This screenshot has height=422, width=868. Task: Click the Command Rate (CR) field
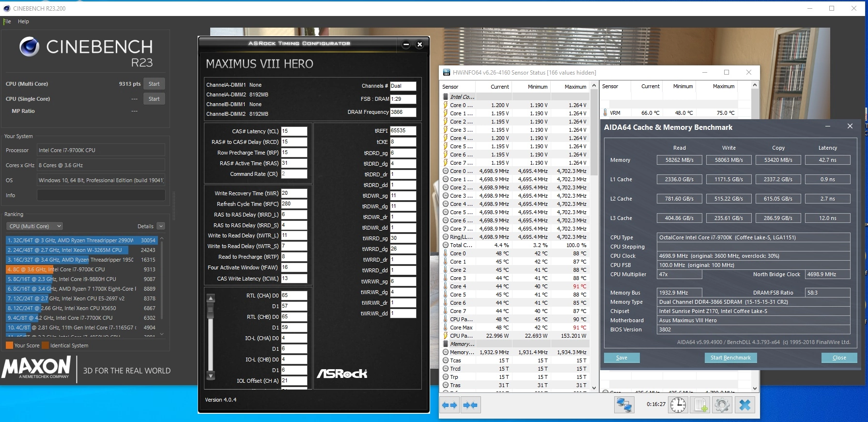(x=294, y=174)
